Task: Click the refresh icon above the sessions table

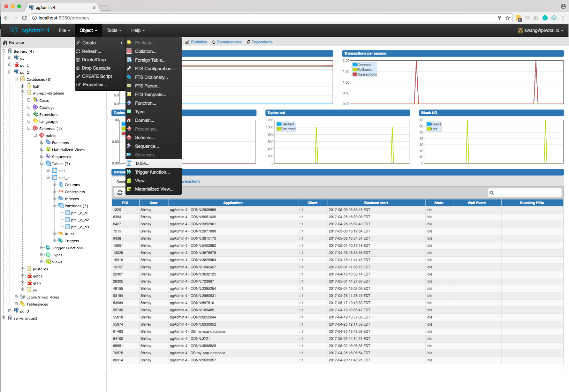Action: (x=120, y=192)
